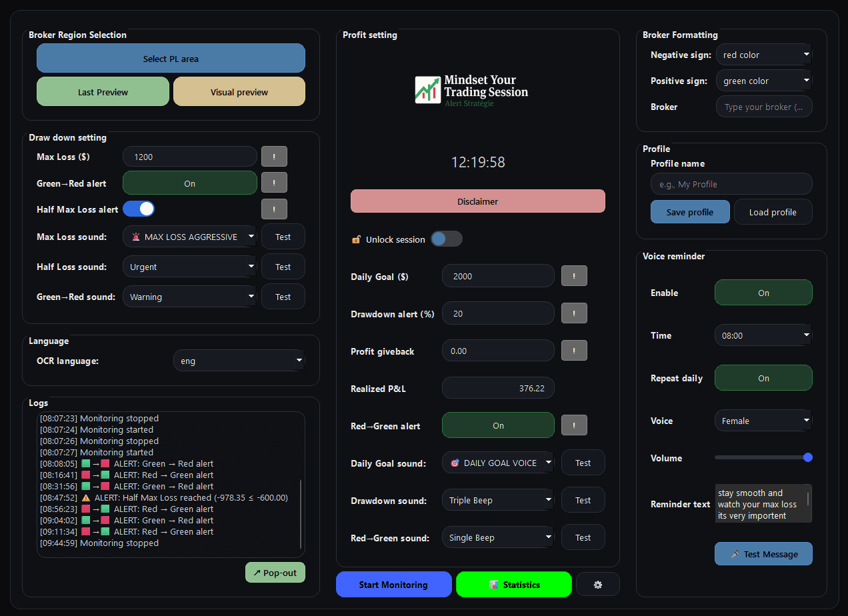
Task: Click the padlock icon beside Unlock session
Action: tap(357, 239)
